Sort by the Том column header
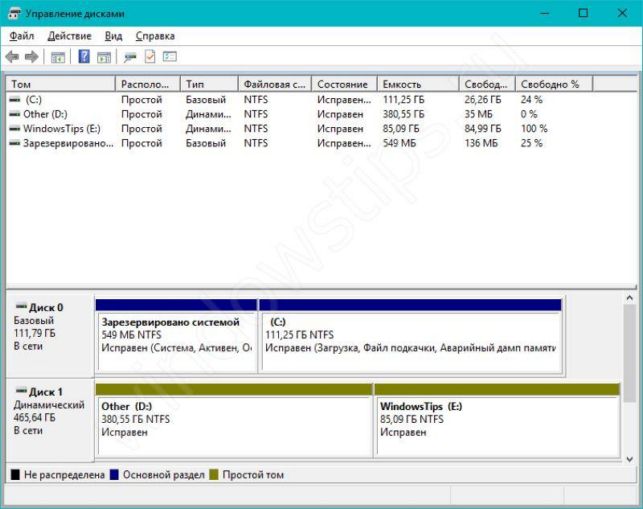 click(61, 84)
